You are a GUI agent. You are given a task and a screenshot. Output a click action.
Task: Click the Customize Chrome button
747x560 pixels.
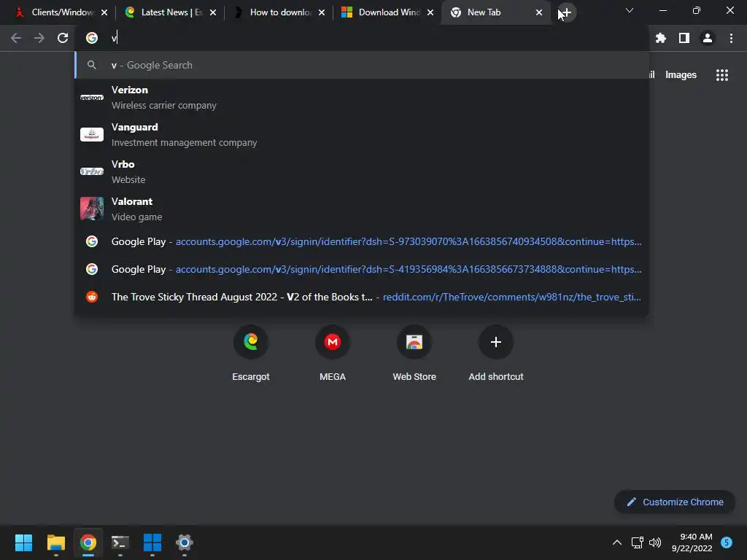675,502
